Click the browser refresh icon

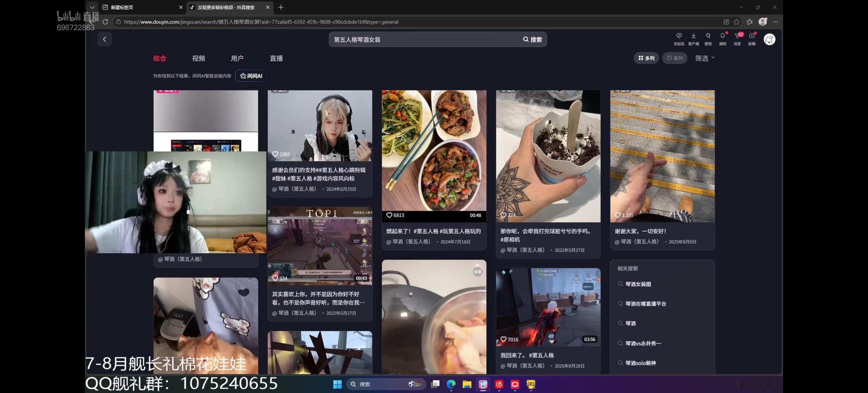[105, 22]
